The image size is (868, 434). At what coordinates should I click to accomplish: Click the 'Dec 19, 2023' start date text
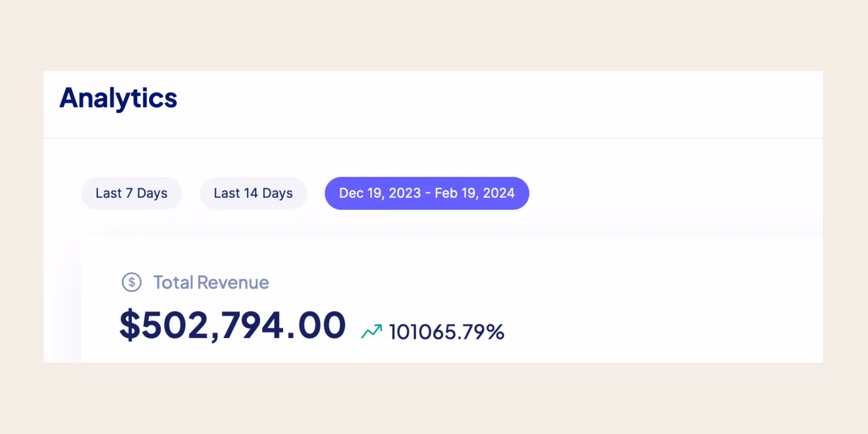pyautogui.click(x=380, y=193)
